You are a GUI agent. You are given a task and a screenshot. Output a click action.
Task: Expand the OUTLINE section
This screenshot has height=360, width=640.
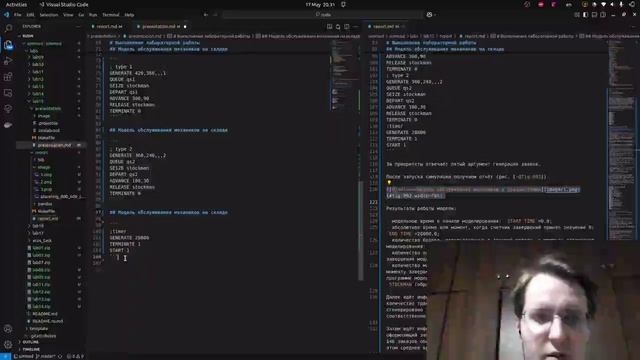[31, 342]
